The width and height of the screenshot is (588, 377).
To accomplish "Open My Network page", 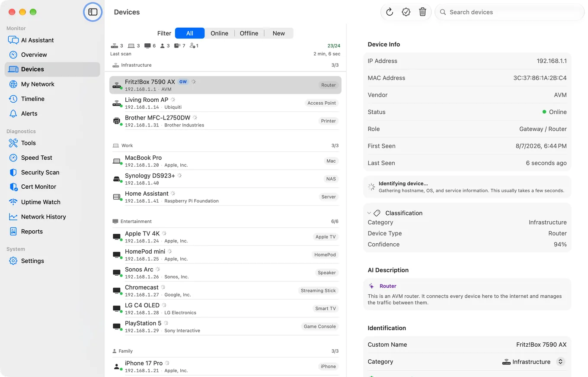I will 52,84.
